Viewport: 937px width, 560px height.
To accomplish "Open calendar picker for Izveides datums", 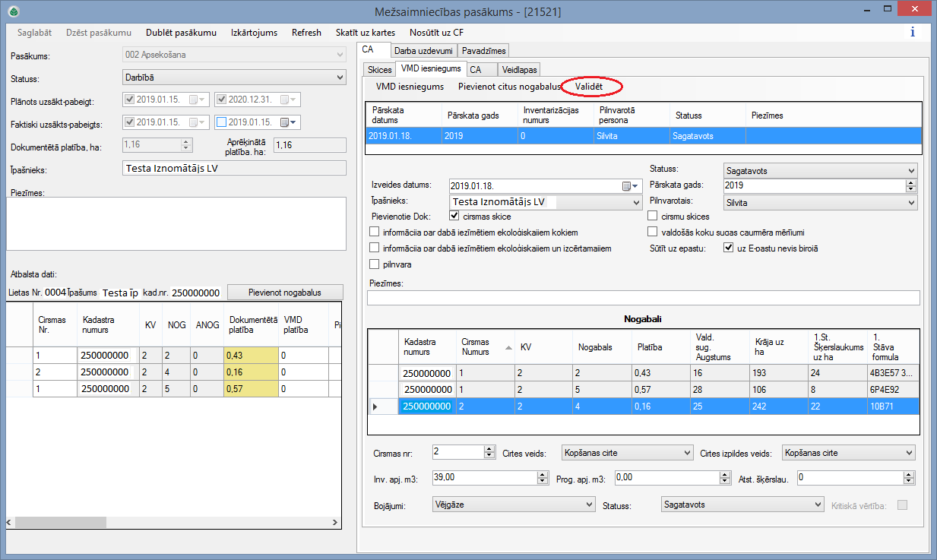I will coord(630,186).
